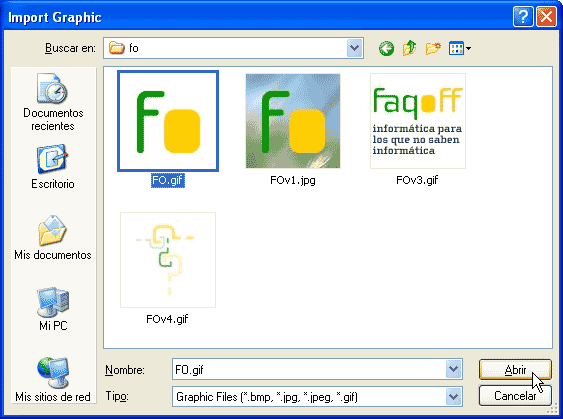Select the FOv3.gif faqoff thumbnail
The height and width of the screenshot is (419, 563).
click(418, 121)
